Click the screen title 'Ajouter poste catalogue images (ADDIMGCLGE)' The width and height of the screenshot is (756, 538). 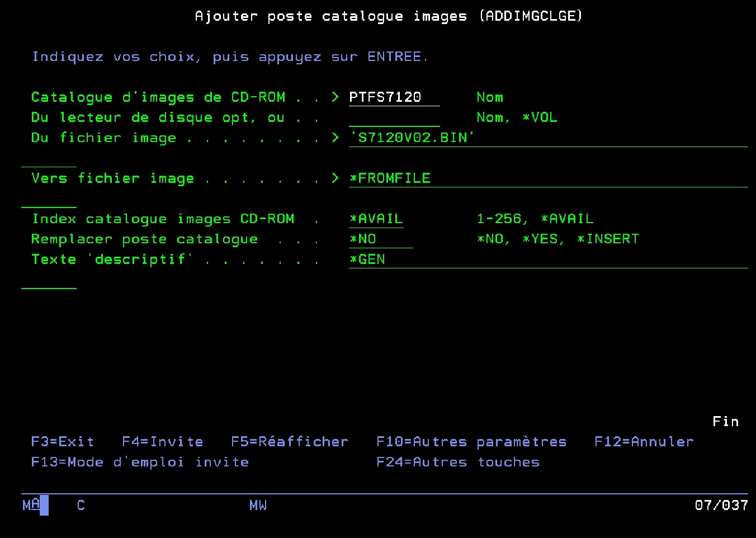(x=389, y=16)
